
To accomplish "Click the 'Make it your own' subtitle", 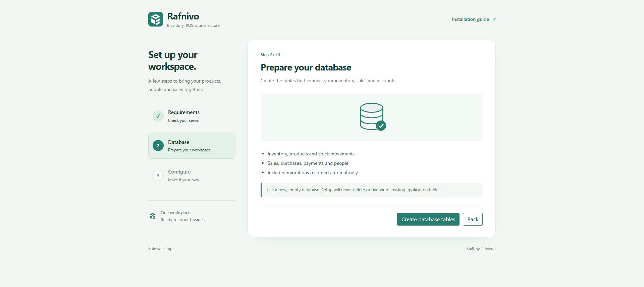I will click(x=183, y=180).
